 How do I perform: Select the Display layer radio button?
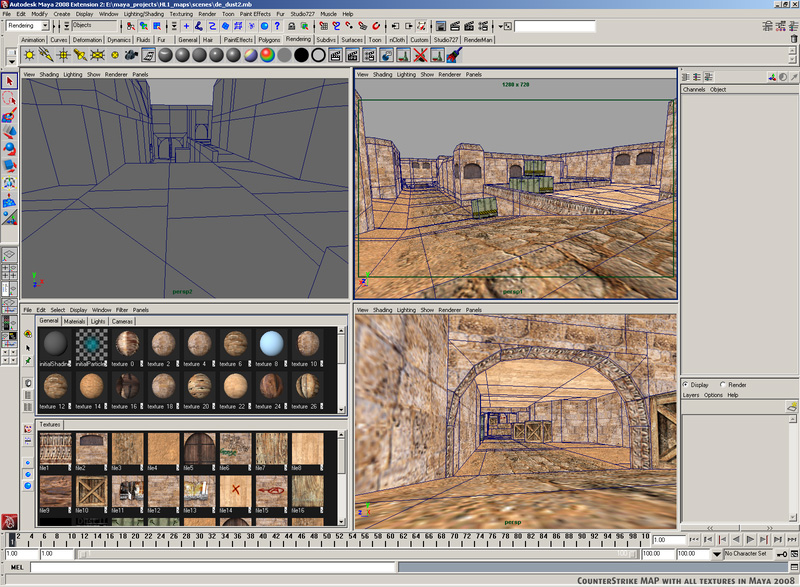[686, 385]
